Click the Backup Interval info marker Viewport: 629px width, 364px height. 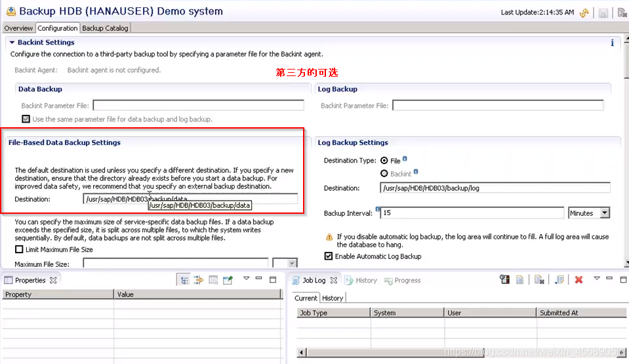[x=378, y=209]
